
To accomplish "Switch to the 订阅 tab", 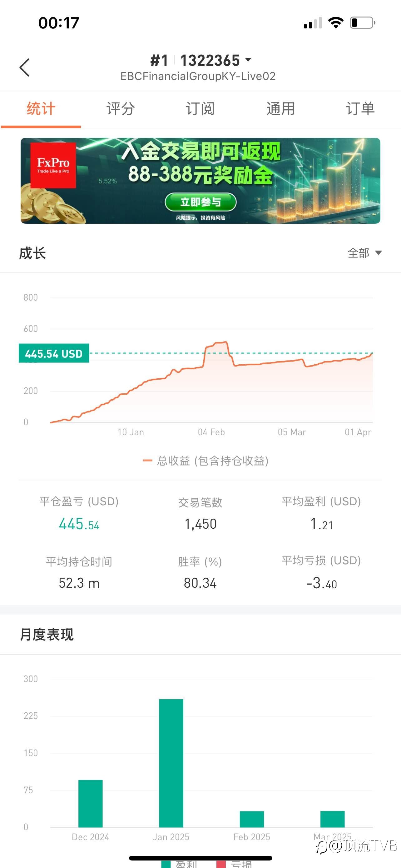I will coord(200,109).
